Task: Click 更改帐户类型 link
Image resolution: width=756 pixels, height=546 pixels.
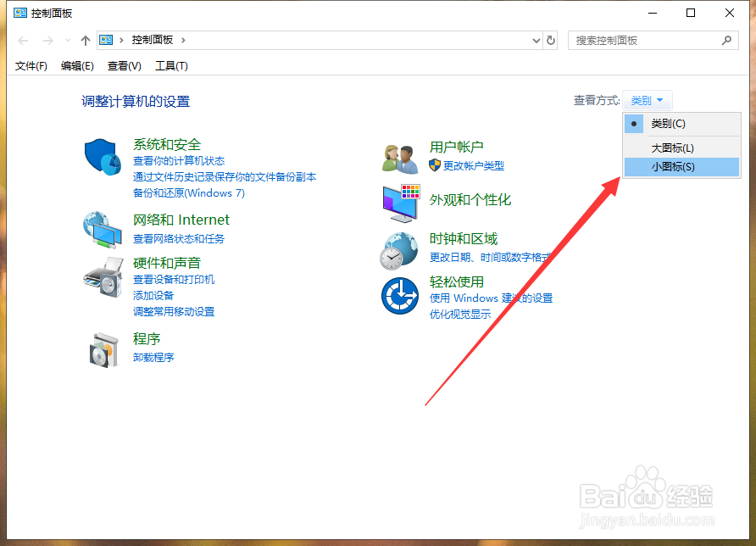Action: (x=474, y=166)
